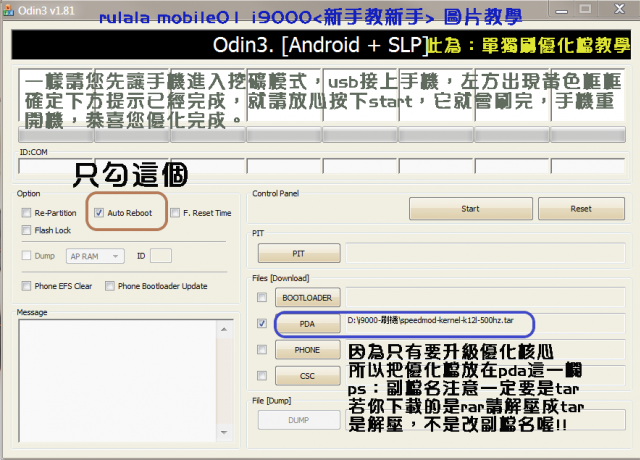The width and height of the screenshot is (640, 460).
Task: Click the Odin3 app icon in title bar
Action: 8,10
